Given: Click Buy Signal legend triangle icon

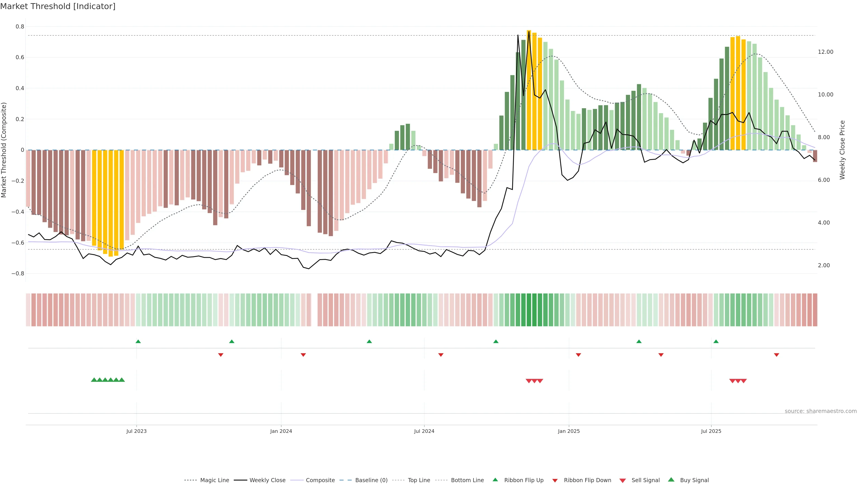Looking at the screenshot, I should tap(671, 480).
